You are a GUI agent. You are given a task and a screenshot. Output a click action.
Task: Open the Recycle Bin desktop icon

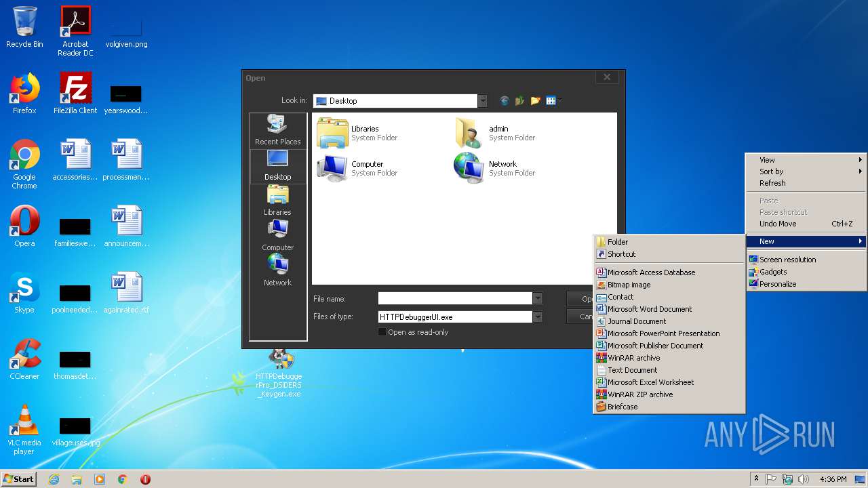pyautogui.click(x=24, y=27)
